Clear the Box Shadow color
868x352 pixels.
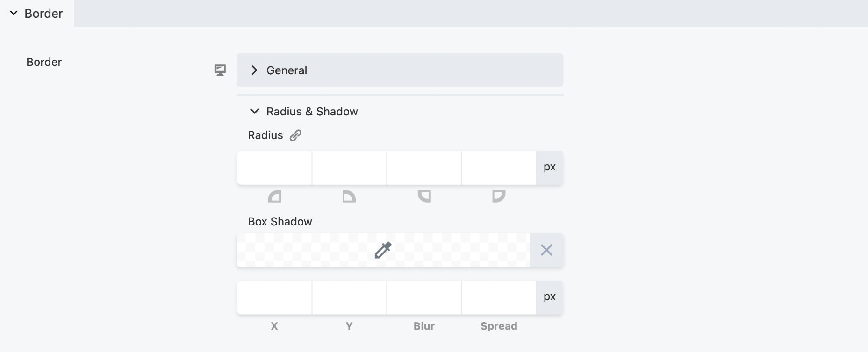[546, 250]
